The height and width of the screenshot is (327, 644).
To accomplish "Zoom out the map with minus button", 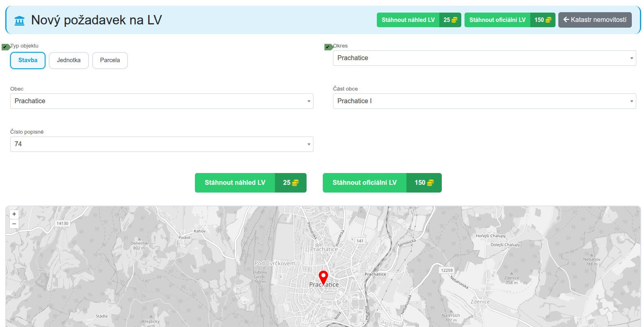I will pyautogui.click(x=14, y=223).
